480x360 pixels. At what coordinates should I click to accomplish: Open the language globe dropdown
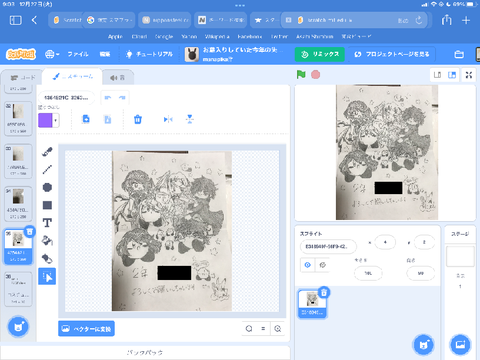52,54
